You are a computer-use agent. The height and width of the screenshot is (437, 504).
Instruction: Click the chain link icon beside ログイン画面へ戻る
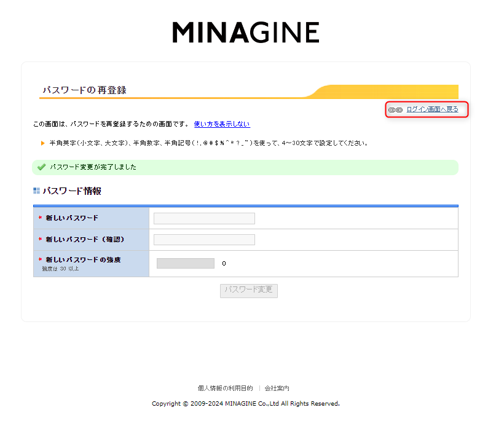click(395, 110)
